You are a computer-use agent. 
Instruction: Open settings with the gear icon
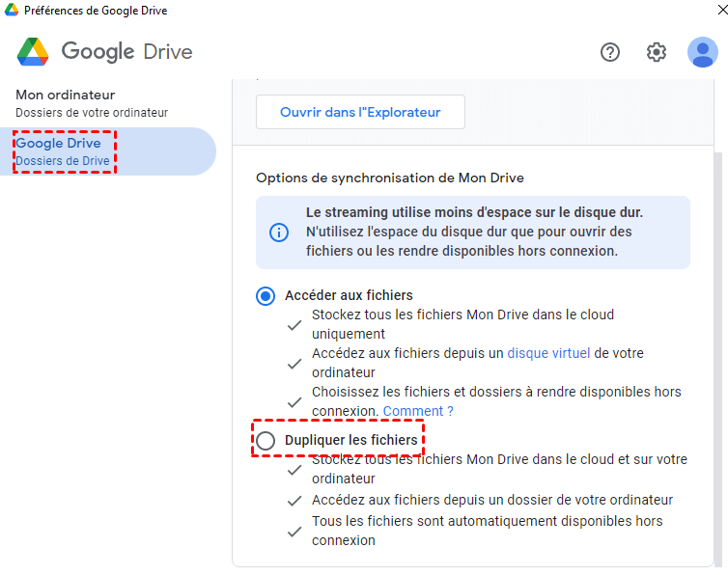[656, 52]
